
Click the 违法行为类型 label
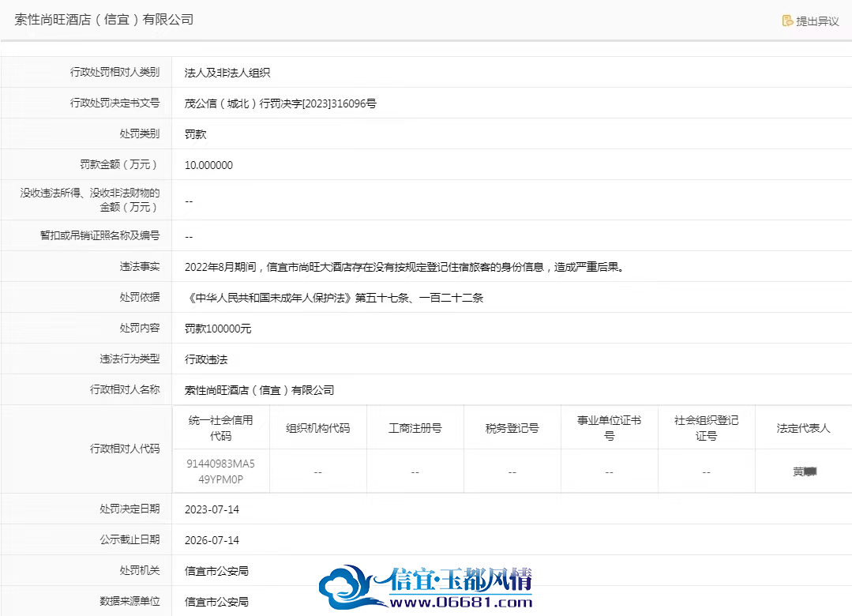(x=129, y=359)
